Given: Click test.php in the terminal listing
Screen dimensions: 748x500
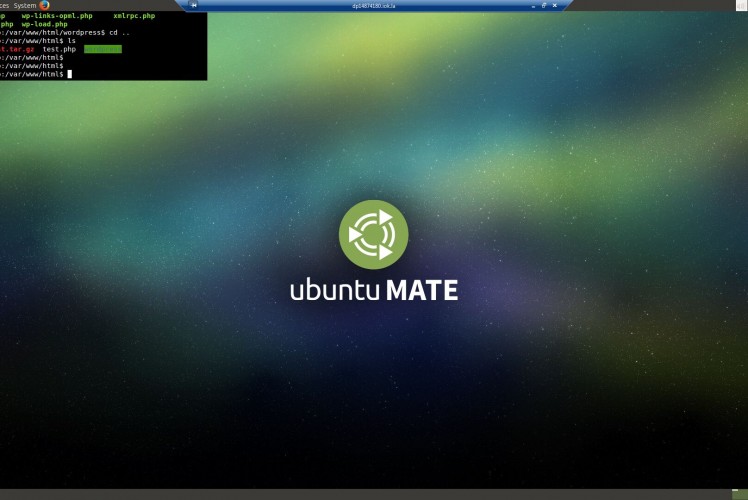Looking at the screenshot, I should tap(59, 49).
